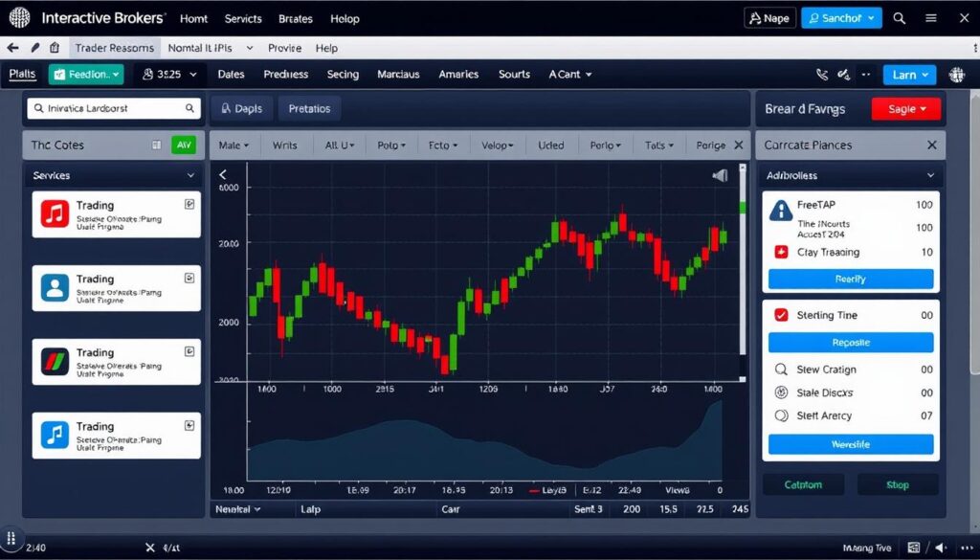The image size is (980, 560).
Task: Close the Corrcate Plances panel
Action: pyautogui.click(x=932, y=145)
